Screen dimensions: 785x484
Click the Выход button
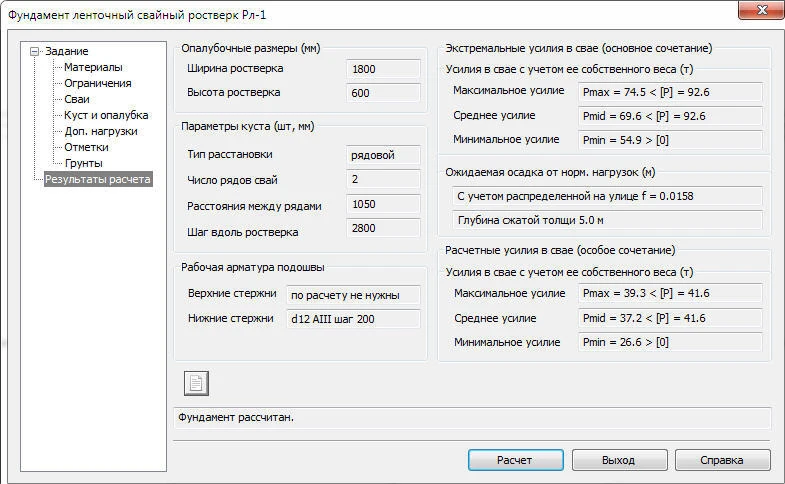pos(618,460)
